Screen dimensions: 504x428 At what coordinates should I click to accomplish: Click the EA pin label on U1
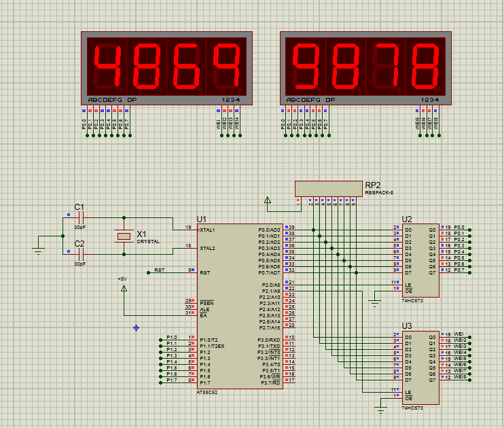[x=204, y=316]
